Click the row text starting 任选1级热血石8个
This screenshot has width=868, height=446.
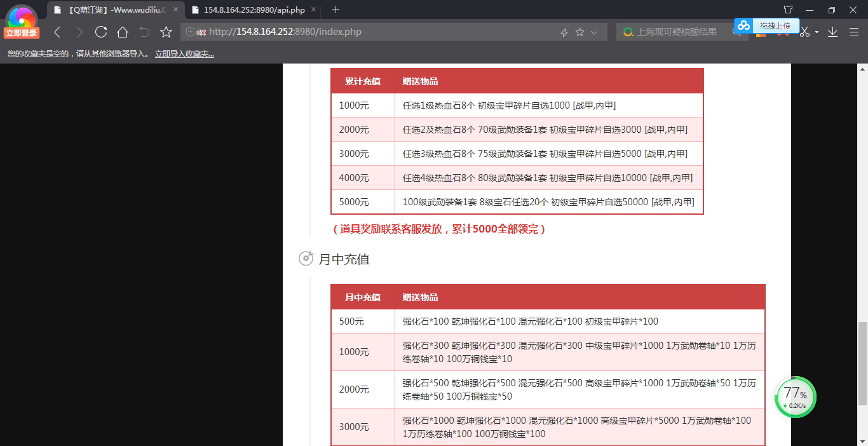509,105
